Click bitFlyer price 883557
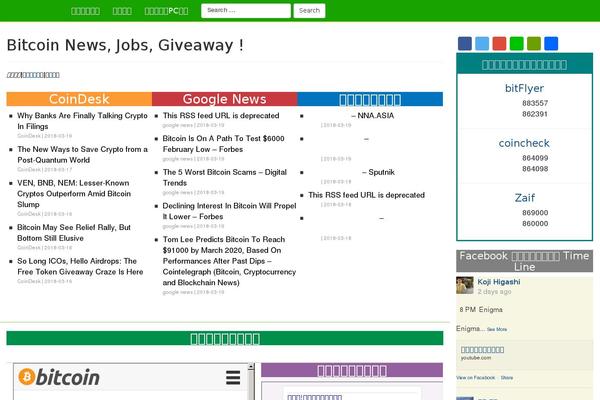600x400 pixels. (x=535, y=103)
